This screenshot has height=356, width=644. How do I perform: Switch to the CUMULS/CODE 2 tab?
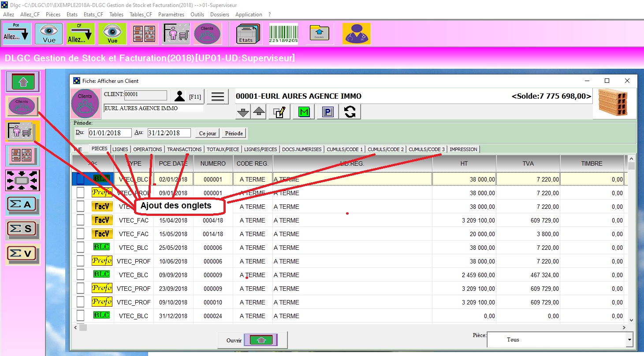(386, 149)
